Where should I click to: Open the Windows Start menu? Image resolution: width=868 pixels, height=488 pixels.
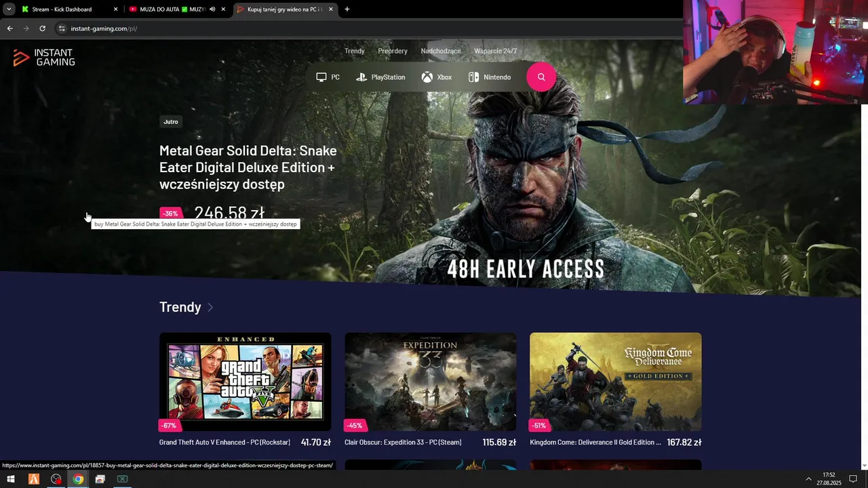11,479
